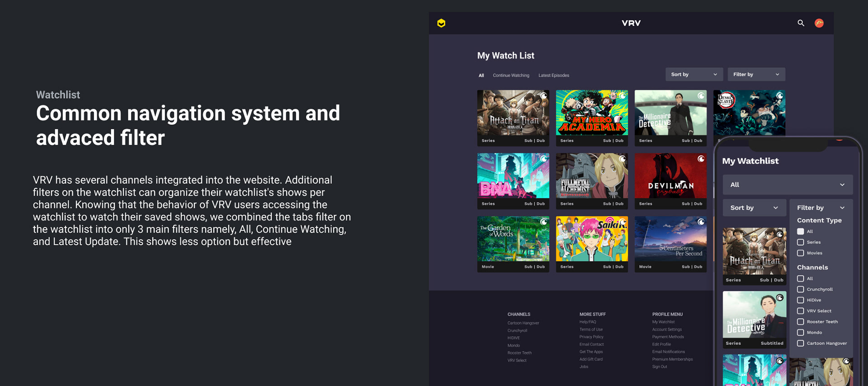The image size is (868, 386).
Task: Open Privacy Policy footer link
Action: click(x=591, y=337)
